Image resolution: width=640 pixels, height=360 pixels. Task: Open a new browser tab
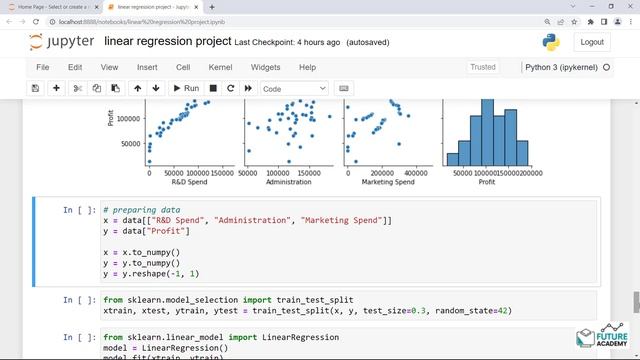pos(211,7)
